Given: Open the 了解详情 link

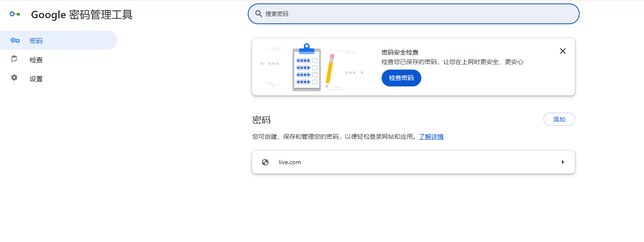Looking at the screenshot, I should [x=431, y=137].
